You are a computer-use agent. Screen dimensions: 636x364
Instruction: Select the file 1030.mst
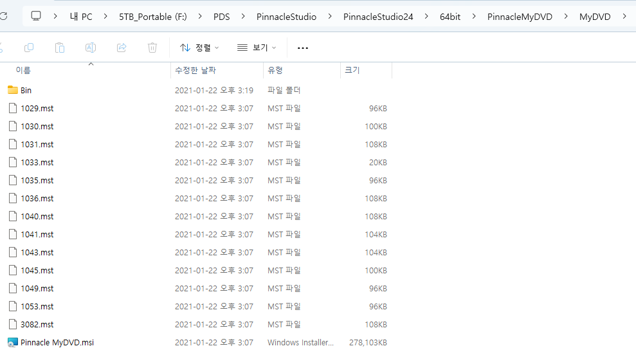[x=37, y=126]
